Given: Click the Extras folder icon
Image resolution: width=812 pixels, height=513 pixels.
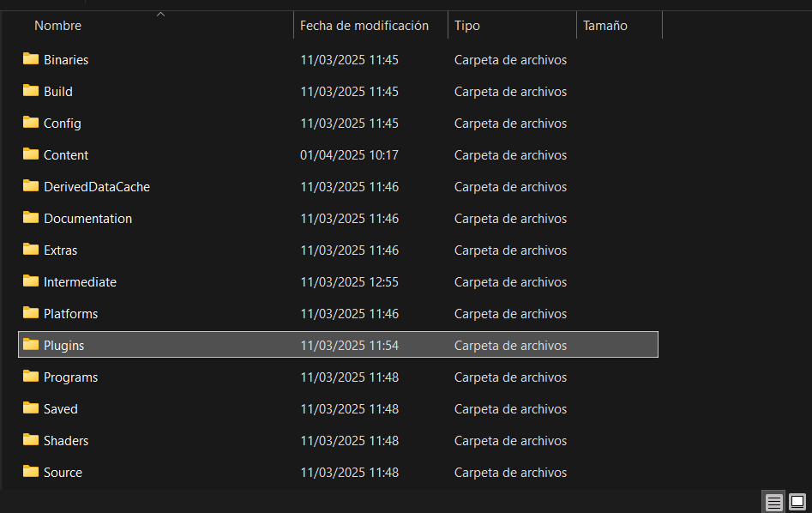Looking at the screenshot, I should tap(31, 250).
